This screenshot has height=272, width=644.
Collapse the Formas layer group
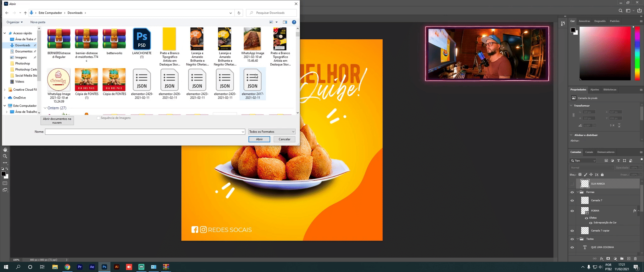point(578,192)
